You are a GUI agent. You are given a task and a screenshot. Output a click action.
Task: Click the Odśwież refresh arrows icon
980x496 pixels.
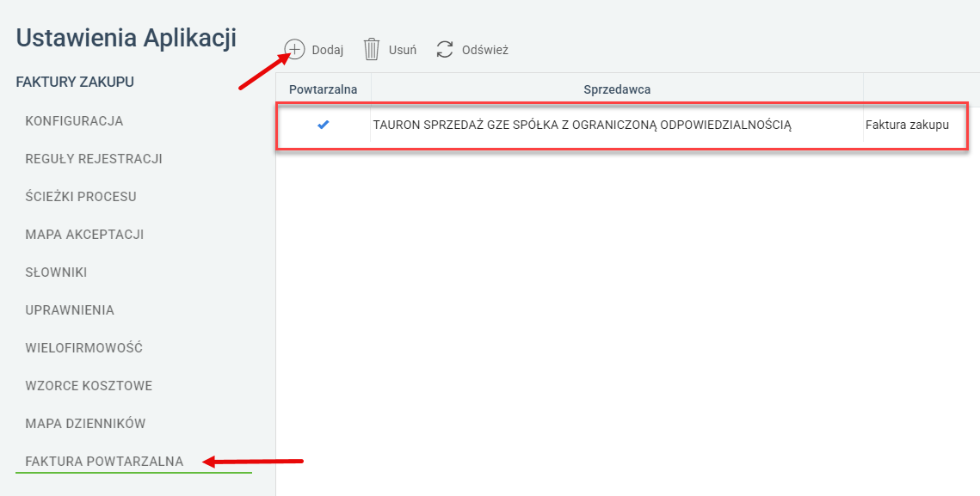point(444,50)
